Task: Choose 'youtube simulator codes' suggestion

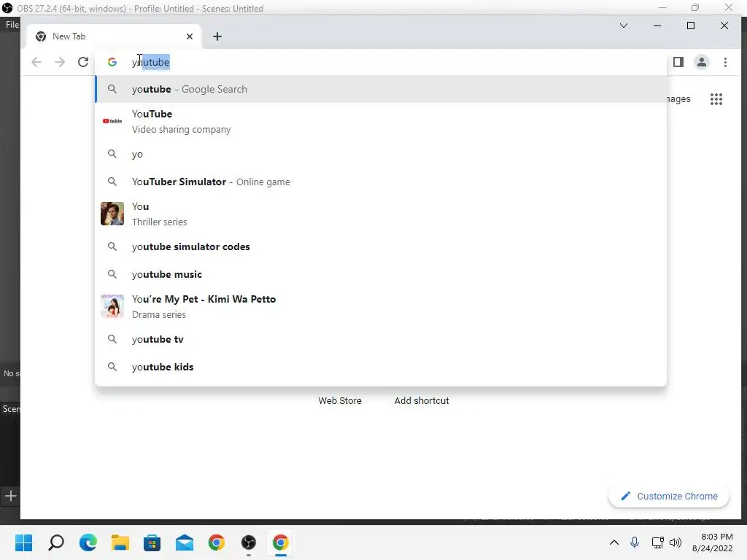Action: 381,246
